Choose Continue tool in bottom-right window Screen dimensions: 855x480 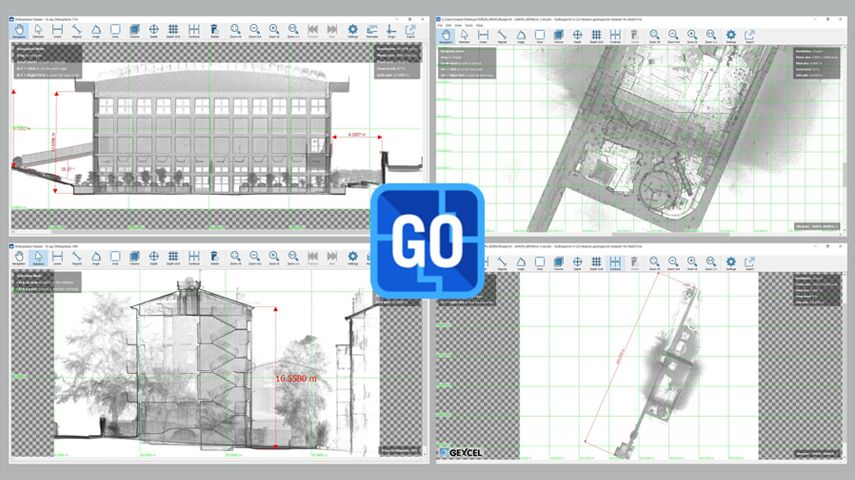(615, 263)
